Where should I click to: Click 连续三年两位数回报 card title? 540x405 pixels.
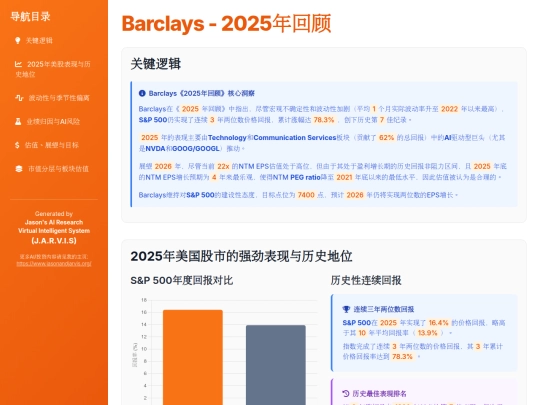[x=384, y=309]
